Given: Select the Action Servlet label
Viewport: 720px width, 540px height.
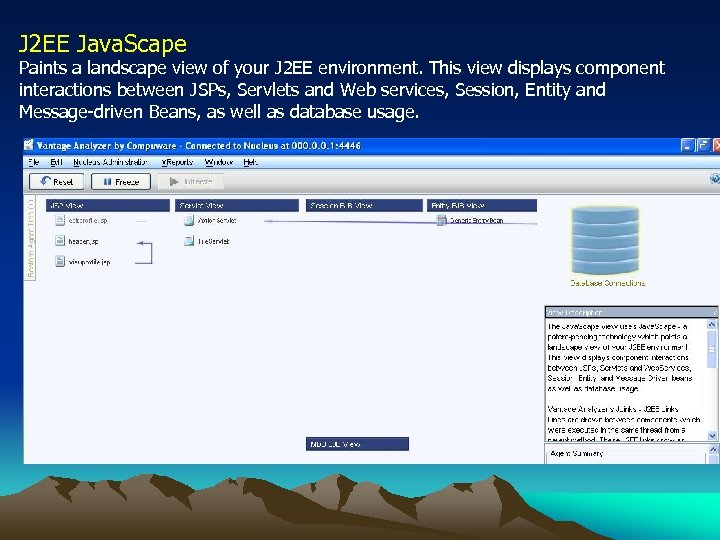Looking at the screenshot, I should click(217, 221).
